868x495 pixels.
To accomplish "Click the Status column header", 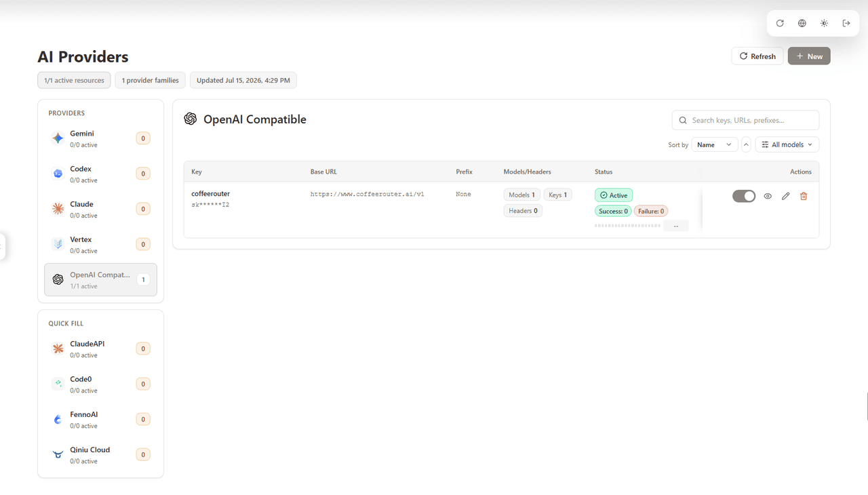I will [604, 172].
